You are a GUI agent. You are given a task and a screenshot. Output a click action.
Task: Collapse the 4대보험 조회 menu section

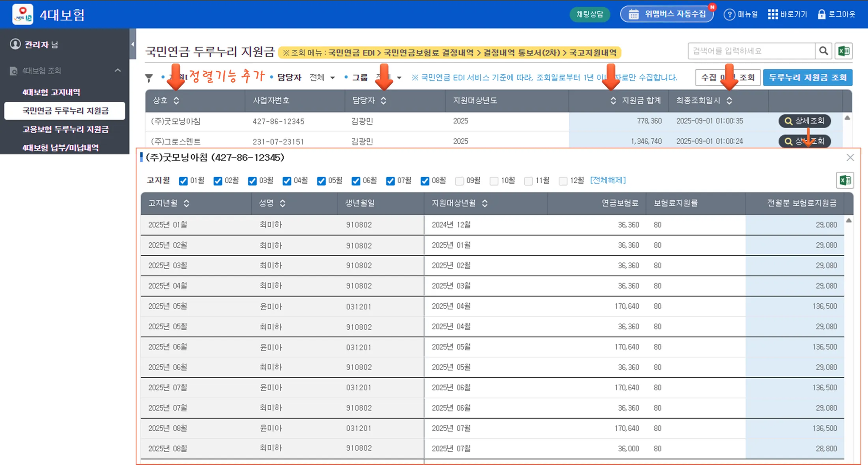pos(118,70)
